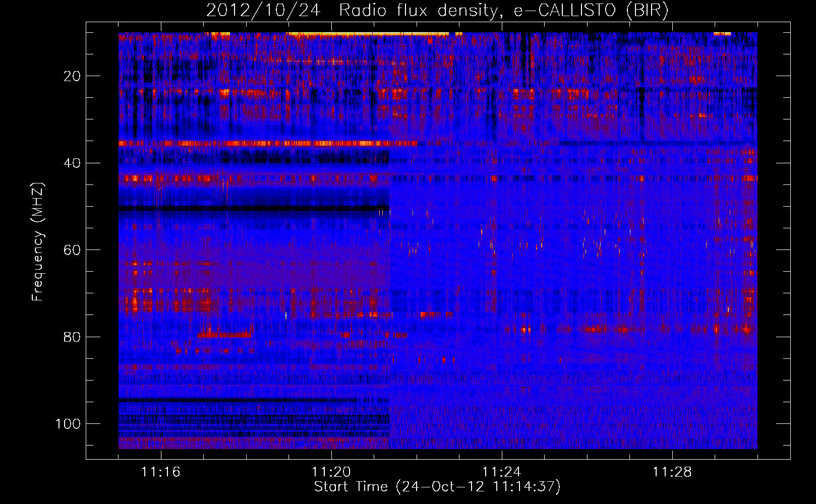Click the '60' frequency tick label

(73, 250)
